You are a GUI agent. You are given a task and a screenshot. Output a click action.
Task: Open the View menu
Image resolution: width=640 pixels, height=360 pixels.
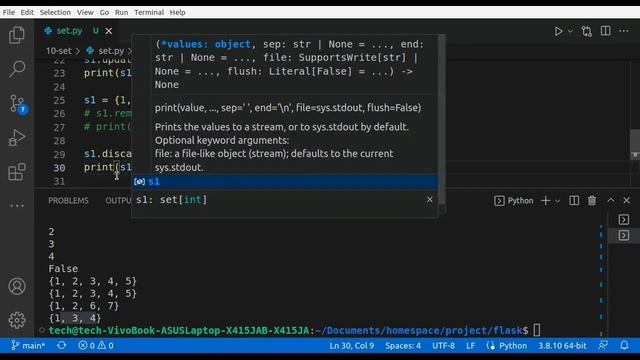click(85, 12)
